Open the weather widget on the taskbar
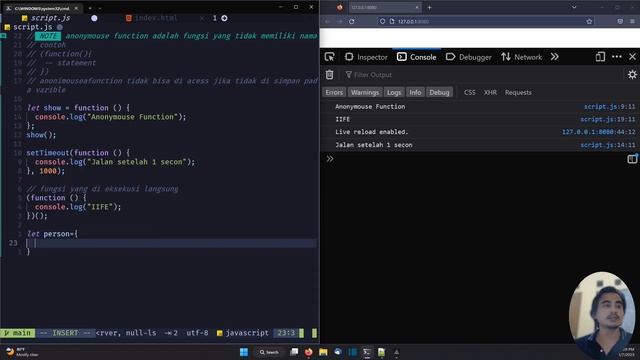640x360 pixels. (x=22, y=352)
